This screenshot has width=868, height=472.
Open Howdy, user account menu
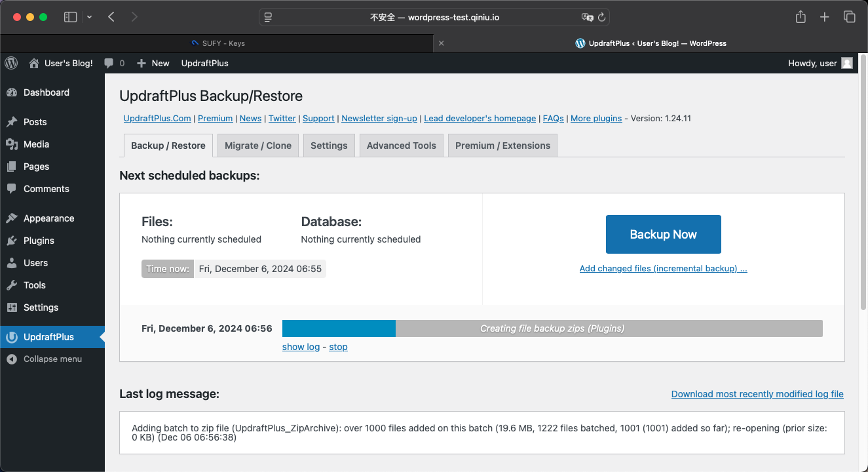tap(820, 63)
